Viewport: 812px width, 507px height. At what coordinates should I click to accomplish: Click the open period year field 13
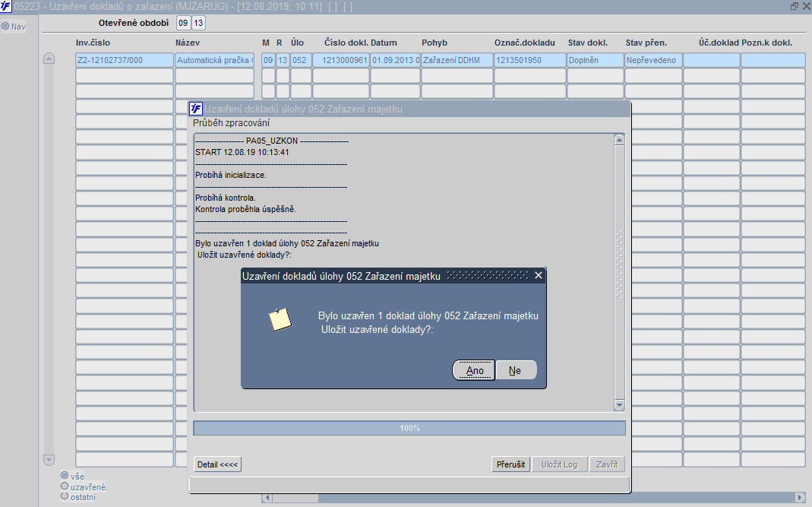[197, 23]
